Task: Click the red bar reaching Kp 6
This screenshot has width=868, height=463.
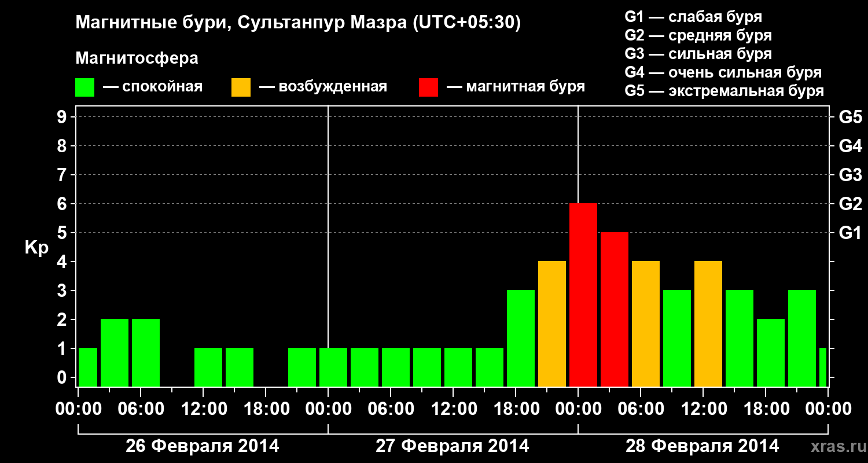Action: click(x=583, y=295)
